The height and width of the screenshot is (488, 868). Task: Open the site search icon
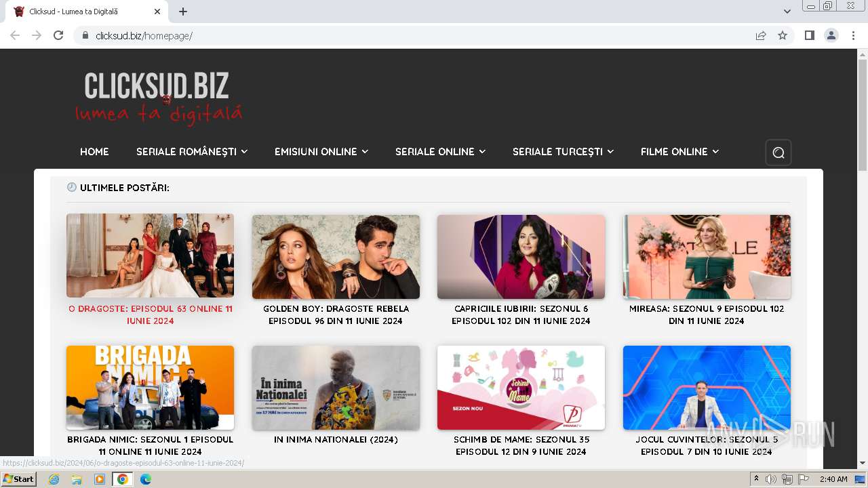point(778,152)
